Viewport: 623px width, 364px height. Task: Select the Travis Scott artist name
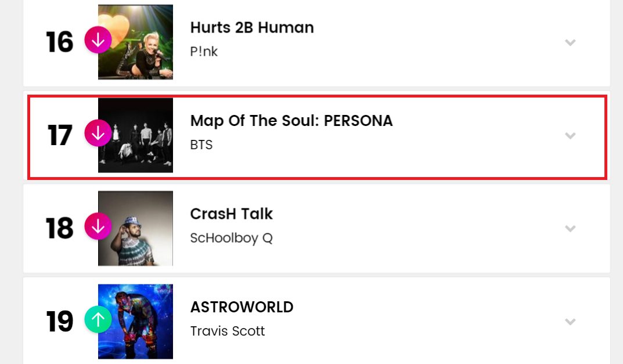[227, 331]
